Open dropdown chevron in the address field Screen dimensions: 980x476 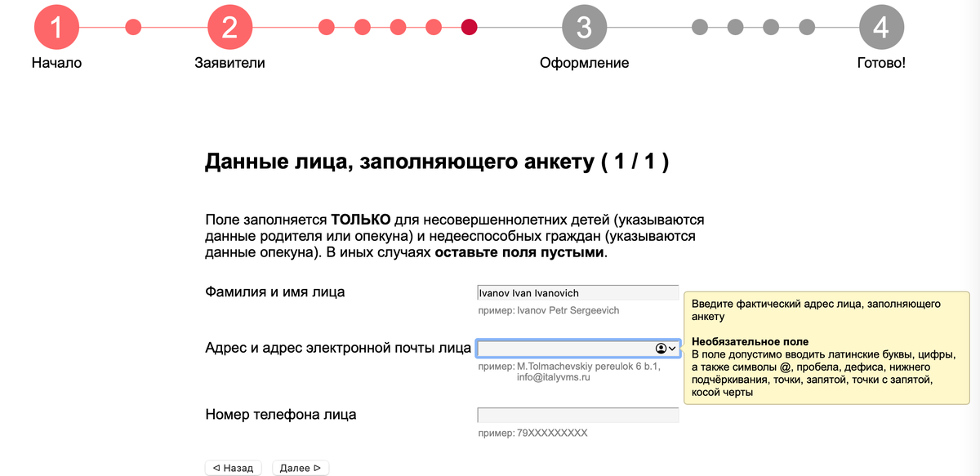click(672, 349)
